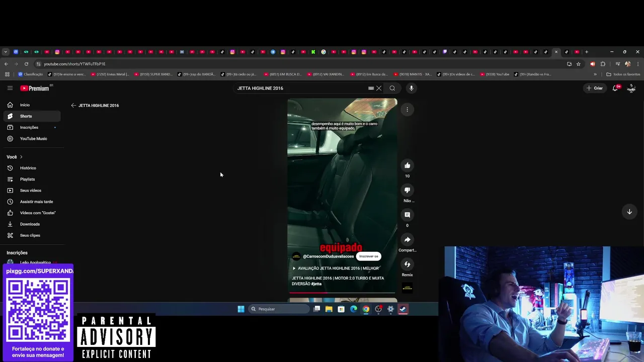Open Todos os favoritos folder
Screen dimensions: 644x362
click(x=623, y=74)
